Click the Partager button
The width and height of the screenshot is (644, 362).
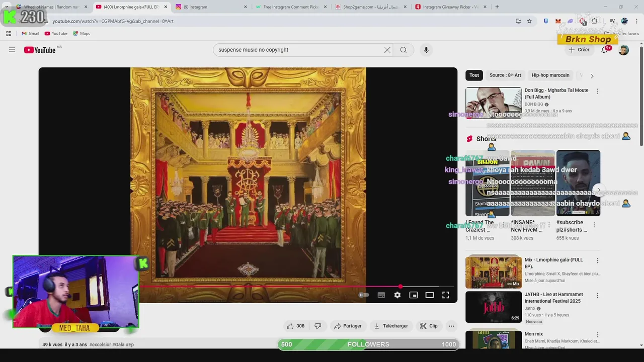pyautogui.click(x=348, y=326)
